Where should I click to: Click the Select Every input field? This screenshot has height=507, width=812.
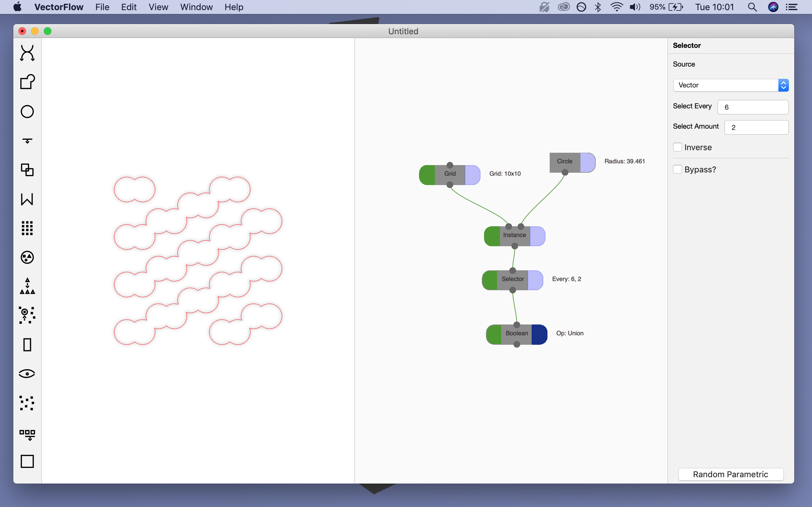(x=753, y=107)
